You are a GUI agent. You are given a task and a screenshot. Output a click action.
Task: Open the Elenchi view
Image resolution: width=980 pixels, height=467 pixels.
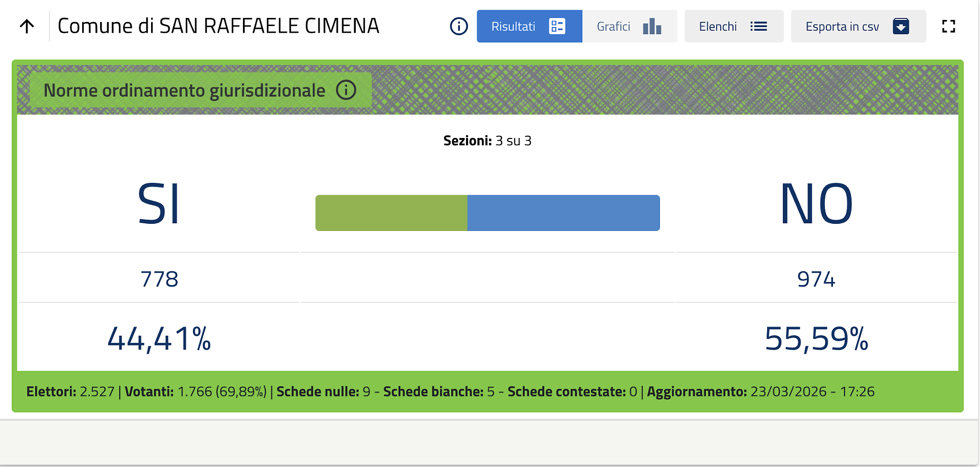click(x=718, y=27)
